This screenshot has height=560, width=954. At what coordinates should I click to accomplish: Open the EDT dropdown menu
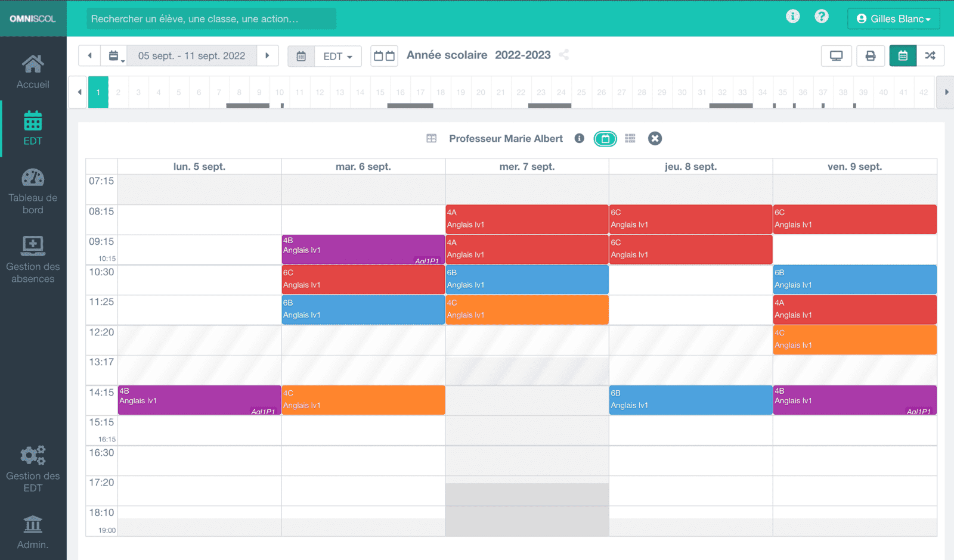pyautogui.click(x=337, y=56)
